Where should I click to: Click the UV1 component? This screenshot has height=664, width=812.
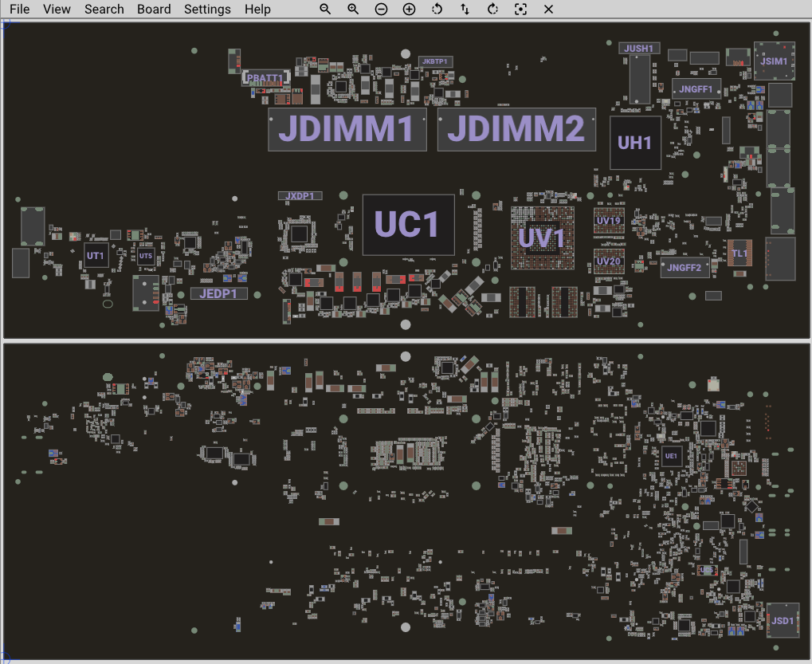click(543, 238)
